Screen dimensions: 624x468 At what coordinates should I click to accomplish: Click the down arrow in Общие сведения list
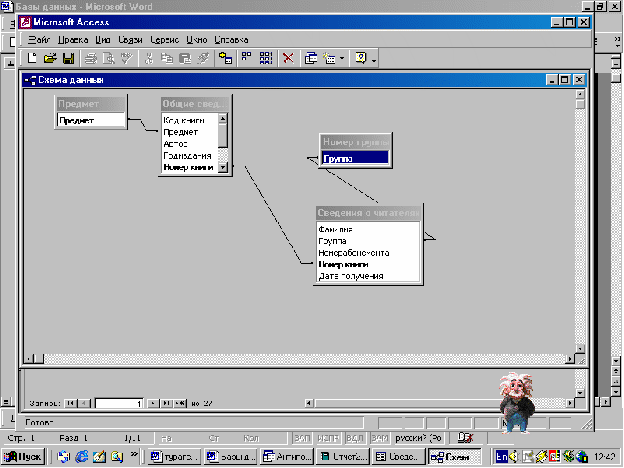(x=223, y=168)
